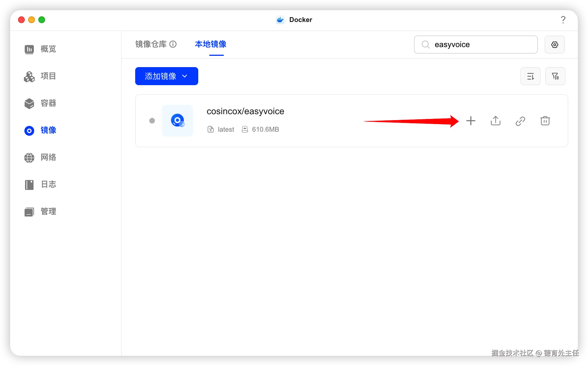
Task: Select 镜像 images in sidebar
Action: (x=40, y=130)
